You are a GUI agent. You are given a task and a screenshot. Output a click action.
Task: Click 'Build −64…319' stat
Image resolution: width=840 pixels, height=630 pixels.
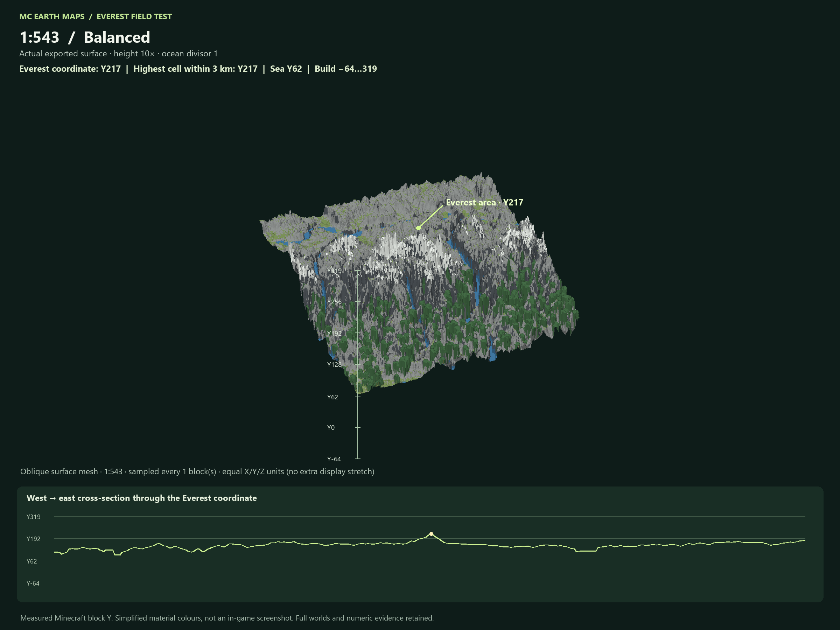tap(345, 69)
